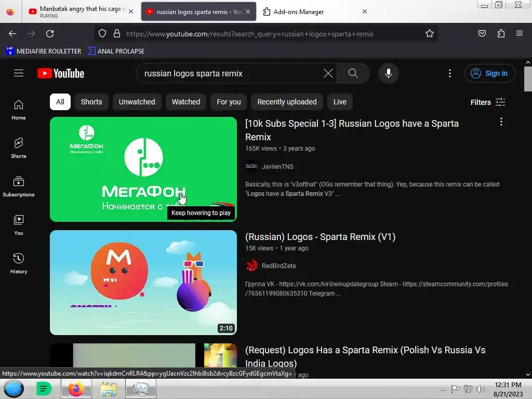Open the Home sidebar item

(x=19, y=110)
